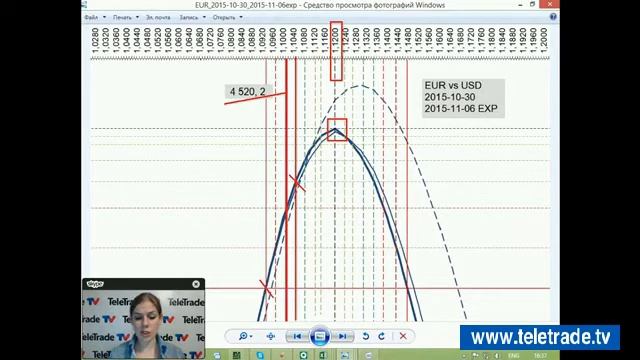Switch the ENG input language indicator

click(513, 356)
